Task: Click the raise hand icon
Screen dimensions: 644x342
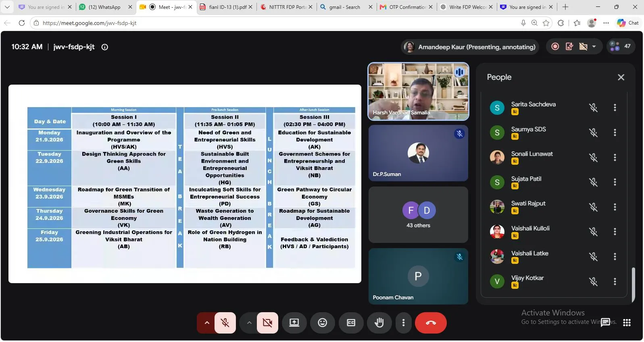Action: pyautogui.click(x=379, y=323)
